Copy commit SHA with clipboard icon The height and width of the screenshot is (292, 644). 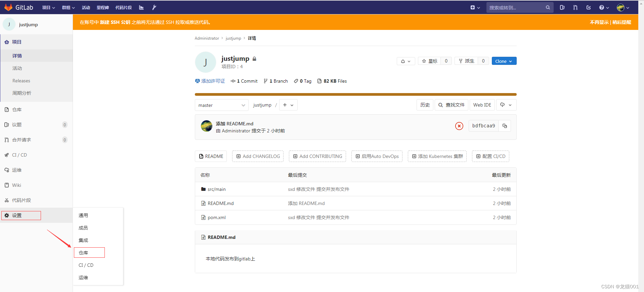(505, 126)
